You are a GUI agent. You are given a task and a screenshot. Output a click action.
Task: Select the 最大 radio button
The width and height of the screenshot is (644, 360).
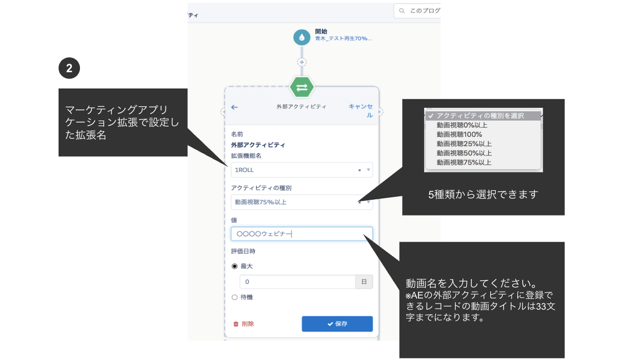tap(234, 266)
